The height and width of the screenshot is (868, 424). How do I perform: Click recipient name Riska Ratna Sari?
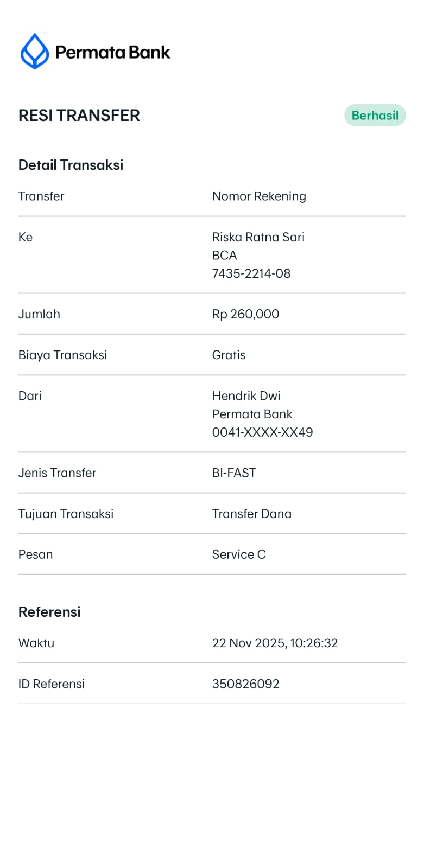[258, 237]
